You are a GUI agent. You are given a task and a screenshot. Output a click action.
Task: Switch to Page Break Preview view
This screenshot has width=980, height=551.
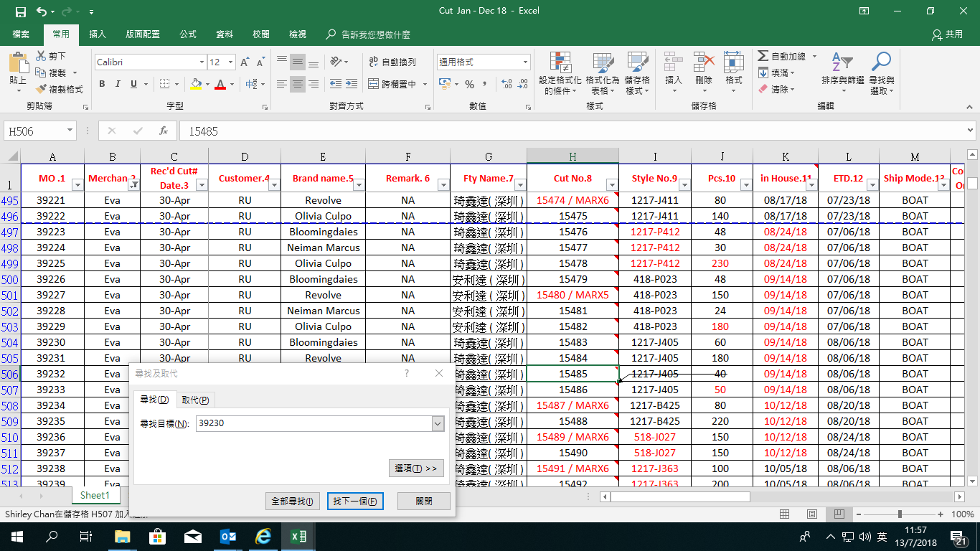pyautogui.click(x=839, y=514)
